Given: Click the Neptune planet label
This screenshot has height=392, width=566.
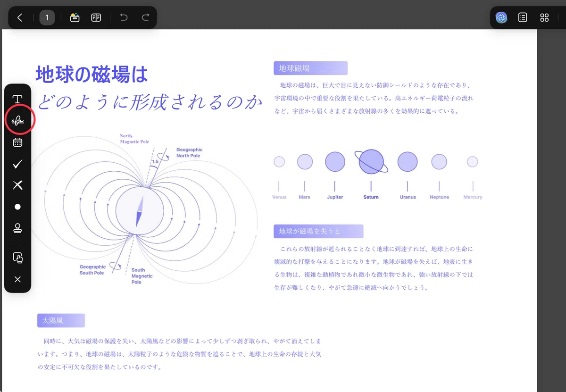Looking at the screenshot, I should (x=440, y=197).
